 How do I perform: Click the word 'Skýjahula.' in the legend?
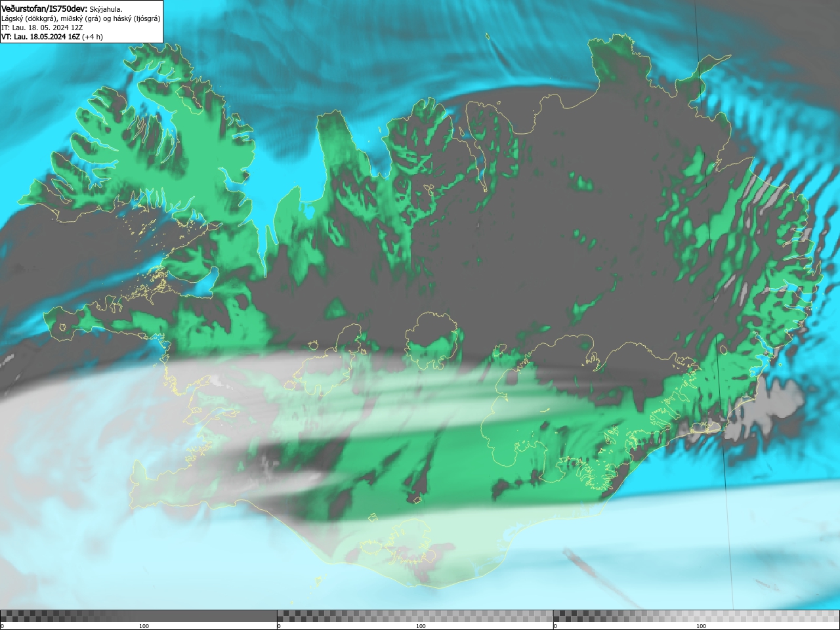pos(106,9)
